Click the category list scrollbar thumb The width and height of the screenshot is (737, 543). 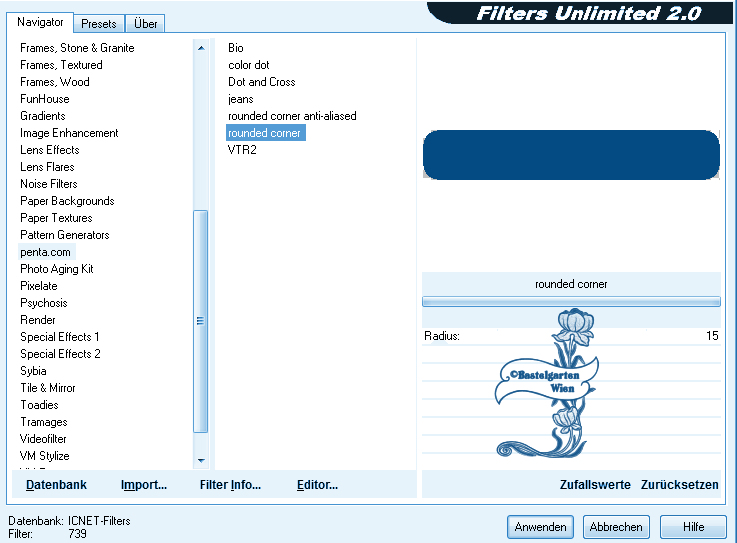(201, 321)
